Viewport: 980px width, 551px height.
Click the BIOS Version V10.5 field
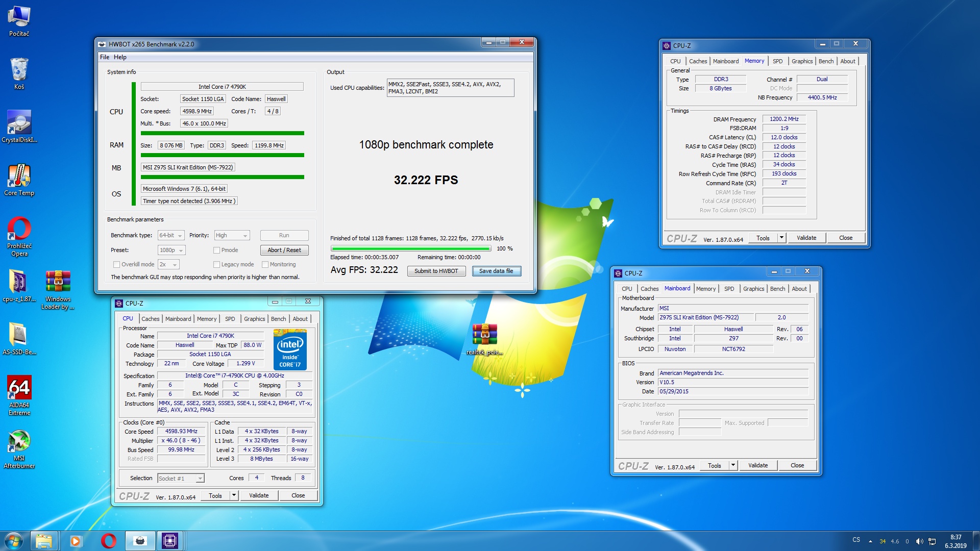point(733,382)
